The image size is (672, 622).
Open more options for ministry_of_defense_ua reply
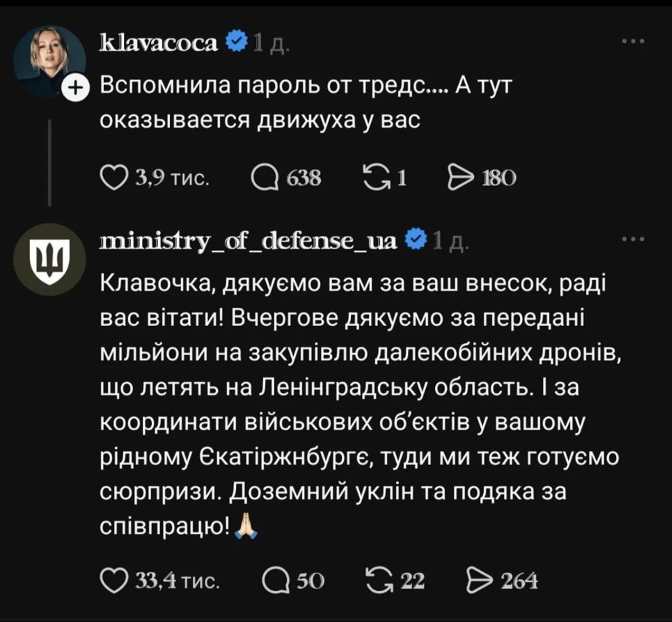click(x=634, y=240)
